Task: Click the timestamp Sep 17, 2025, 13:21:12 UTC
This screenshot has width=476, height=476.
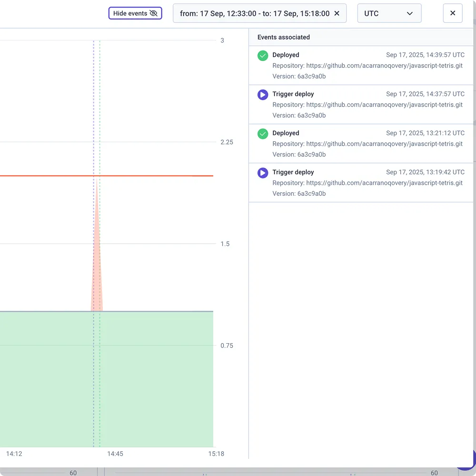Action: (425, 133)
